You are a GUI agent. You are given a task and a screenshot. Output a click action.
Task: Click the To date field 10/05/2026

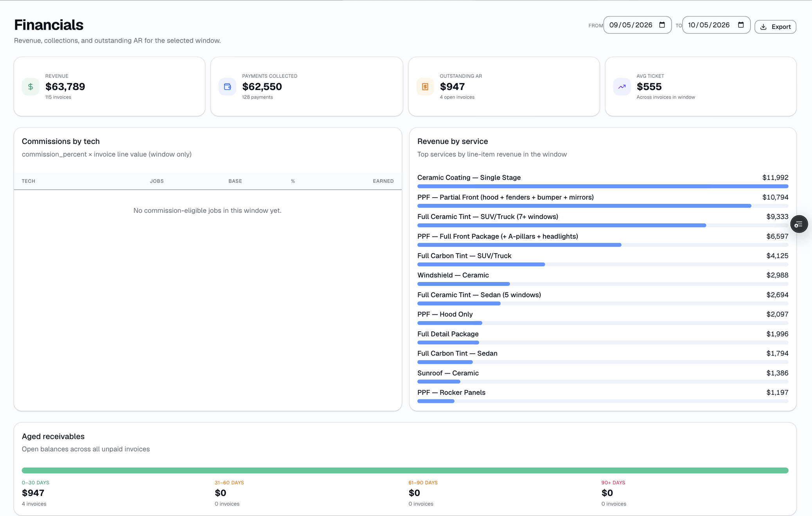[716, 25]
